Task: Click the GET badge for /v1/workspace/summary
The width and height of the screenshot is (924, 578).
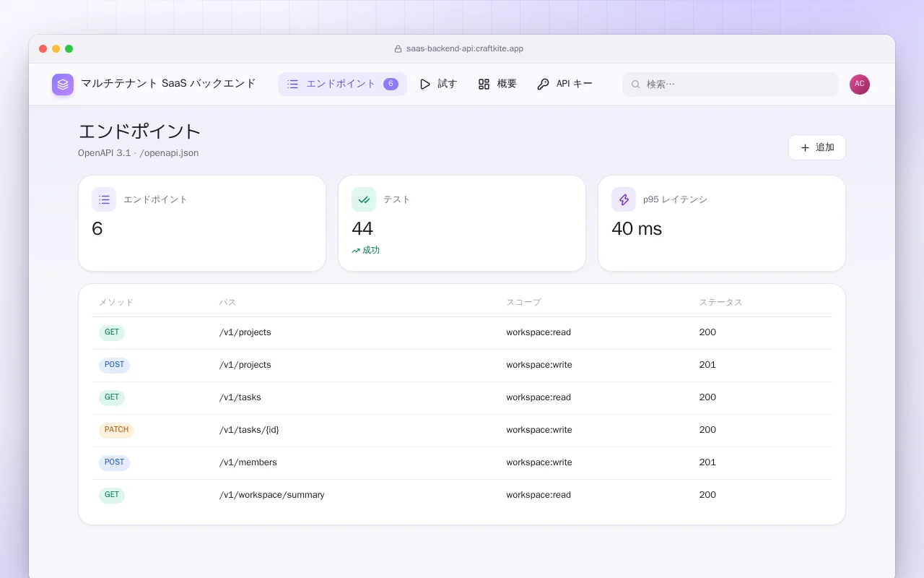Action: tap(112, 496)
